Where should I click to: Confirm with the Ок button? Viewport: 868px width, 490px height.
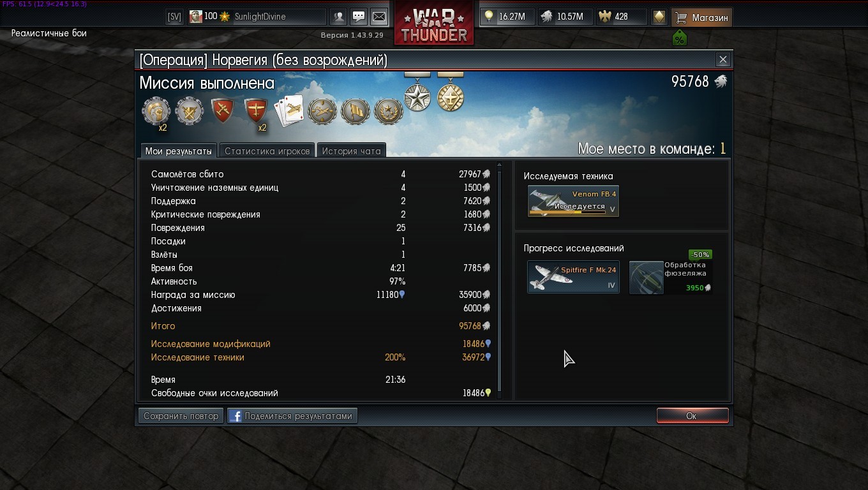tap(692, 415)
